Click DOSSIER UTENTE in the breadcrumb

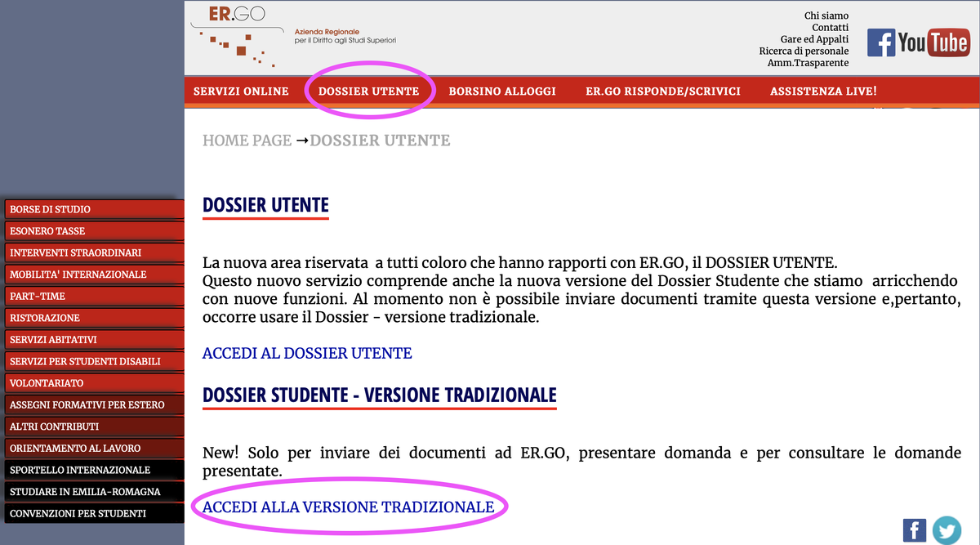point(380,141)
